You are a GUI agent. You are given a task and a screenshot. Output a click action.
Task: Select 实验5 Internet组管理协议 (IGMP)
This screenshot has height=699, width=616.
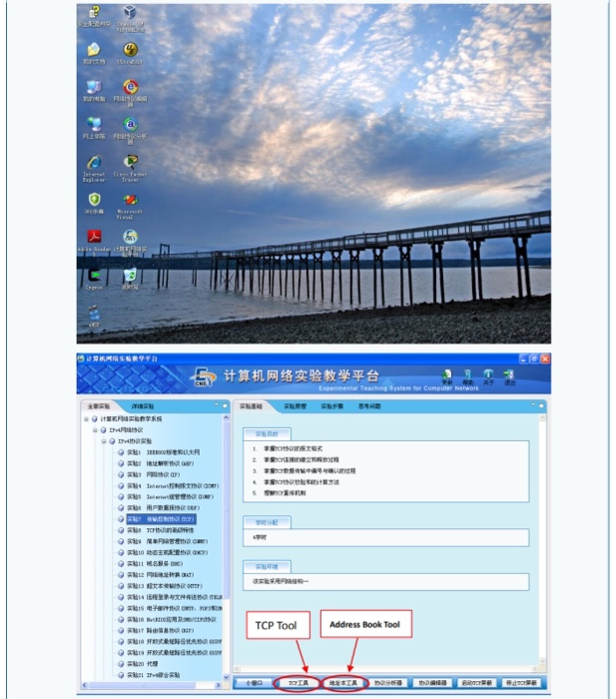(x=171, y=496)
